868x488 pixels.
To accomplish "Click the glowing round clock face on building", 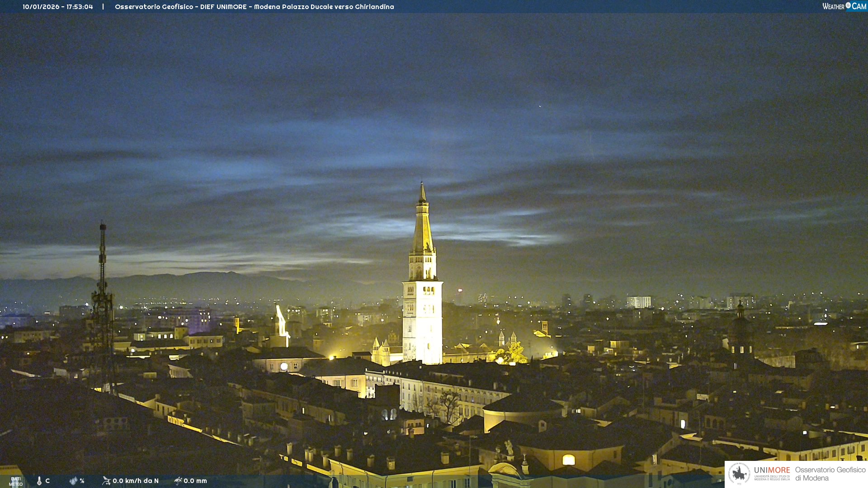I will coord(284,366).
